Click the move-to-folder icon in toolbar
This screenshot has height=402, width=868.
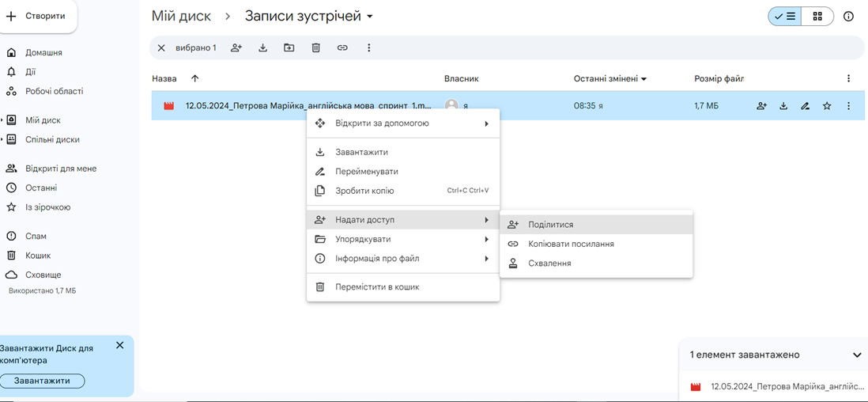289,47
